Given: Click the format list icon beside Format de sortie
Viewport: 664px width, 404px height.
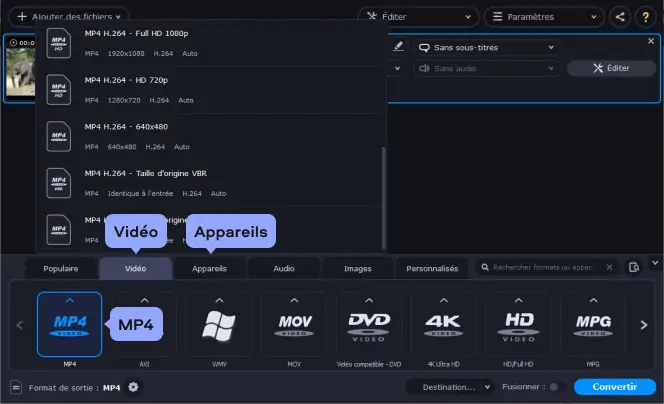Looking at the screenshot, I should click(16, 387).
